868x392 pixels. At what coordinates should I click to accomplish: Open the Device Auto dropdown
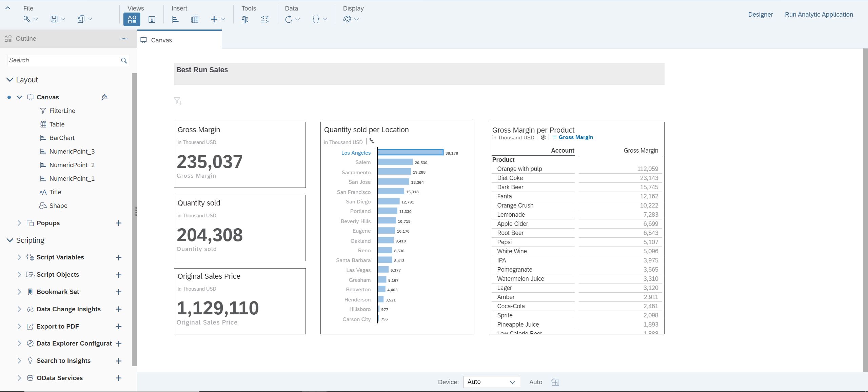pyautogui.click(x=491, y=382)
